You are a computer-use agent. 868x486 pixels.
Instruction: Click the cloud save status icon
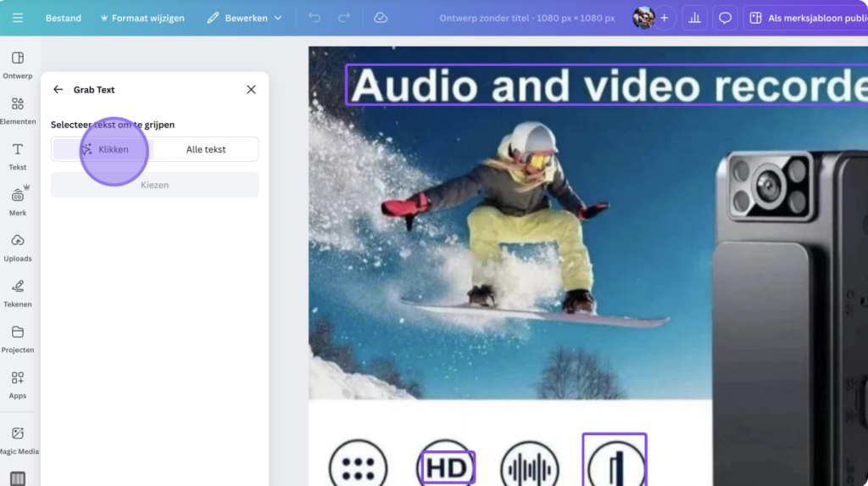[x=381, y=18]
